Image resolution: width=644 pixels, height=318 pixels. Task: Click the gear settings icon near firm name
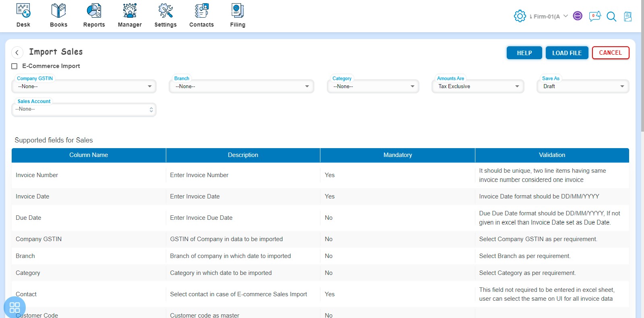click(x=520, y=16)
